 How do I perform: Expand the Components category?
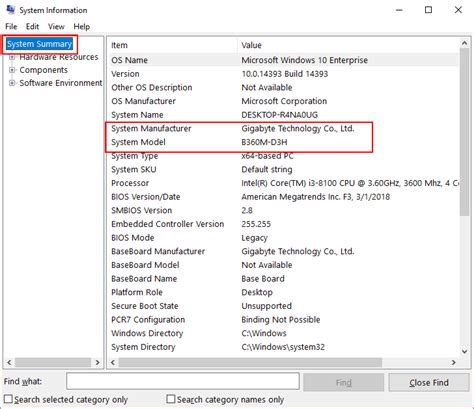pyautogui.click(x=12, y=70)
